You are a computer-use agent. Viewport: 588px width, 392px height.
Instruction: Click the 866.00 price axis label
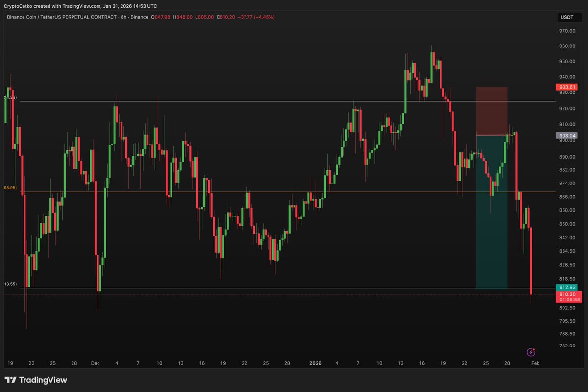[x=567, y=197]
